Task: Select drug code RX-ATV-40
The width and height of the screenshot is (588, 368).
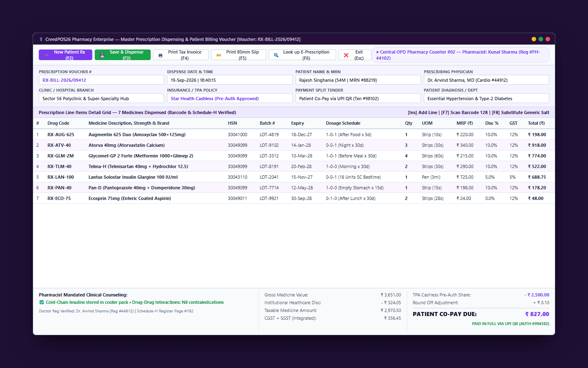Action: 59,145
